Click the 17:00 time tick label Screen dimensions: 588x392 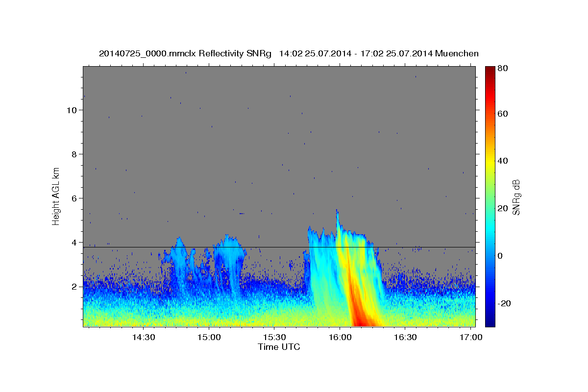tap(470, 338)
